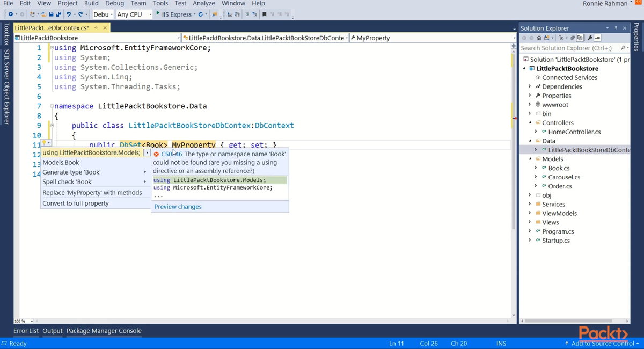
Task: Open the Debug configuration dropdown
Action: point(103,14)
